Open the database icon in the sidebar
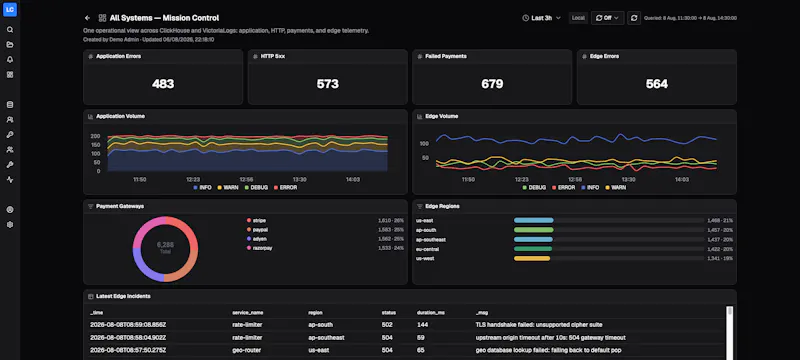 coord(10,105)
